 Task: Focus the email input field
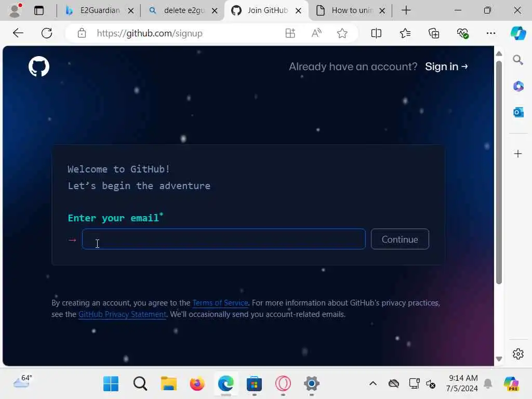(223, 239)
